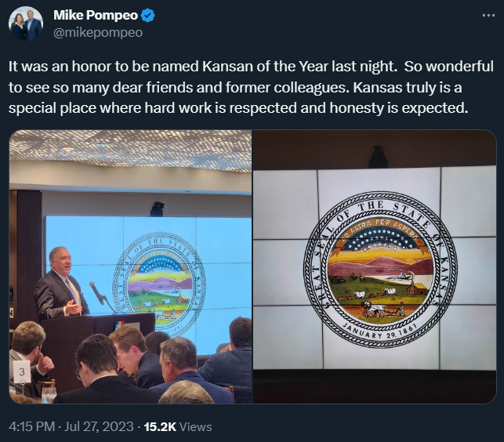Click the Mike Pompeo display name
Screen dimensions: 504x442
point(96,15)
